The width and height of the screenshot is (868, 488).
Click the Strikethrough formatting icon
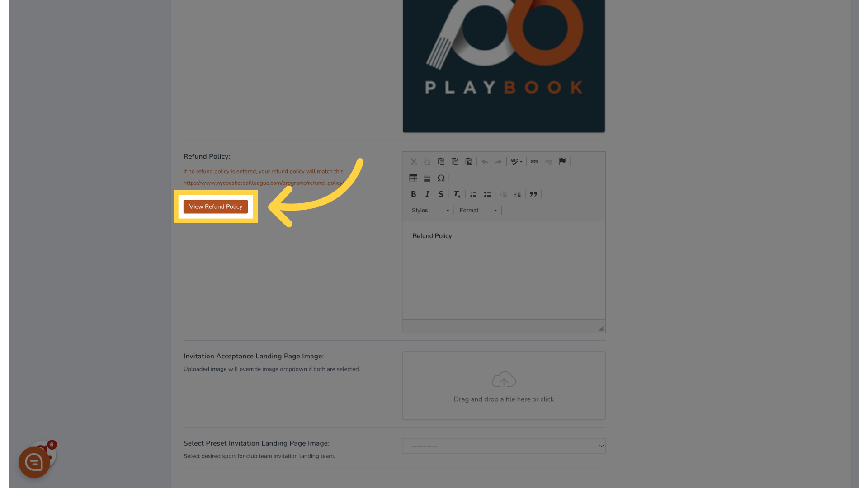(441, 194)
